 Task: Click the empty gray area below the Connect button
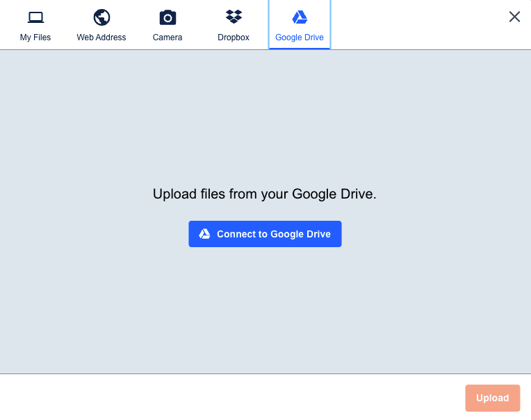tap(265, 312)
